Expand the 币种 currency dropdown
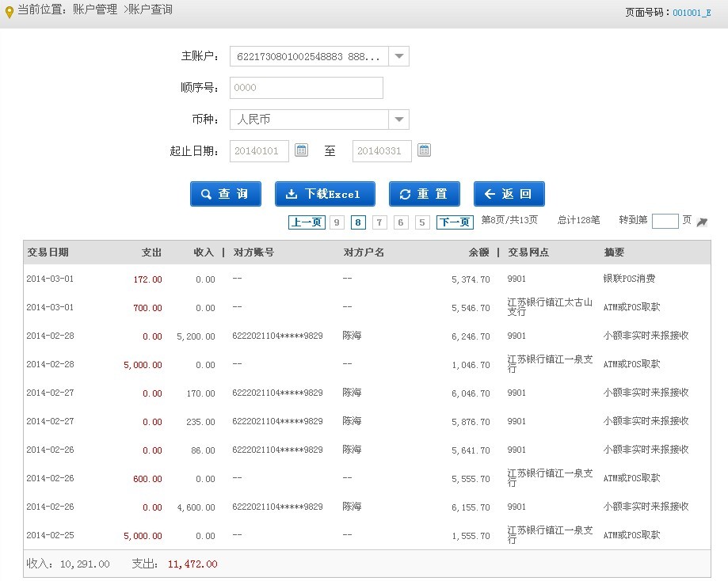This screenshot has height=581, width=728. (x=399, y=120)
